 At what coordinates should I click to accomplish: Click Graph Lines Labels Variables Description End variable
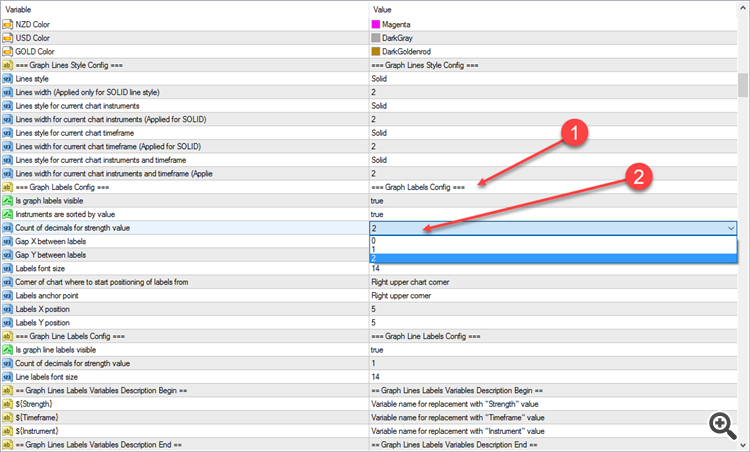[x=99, y=445]
